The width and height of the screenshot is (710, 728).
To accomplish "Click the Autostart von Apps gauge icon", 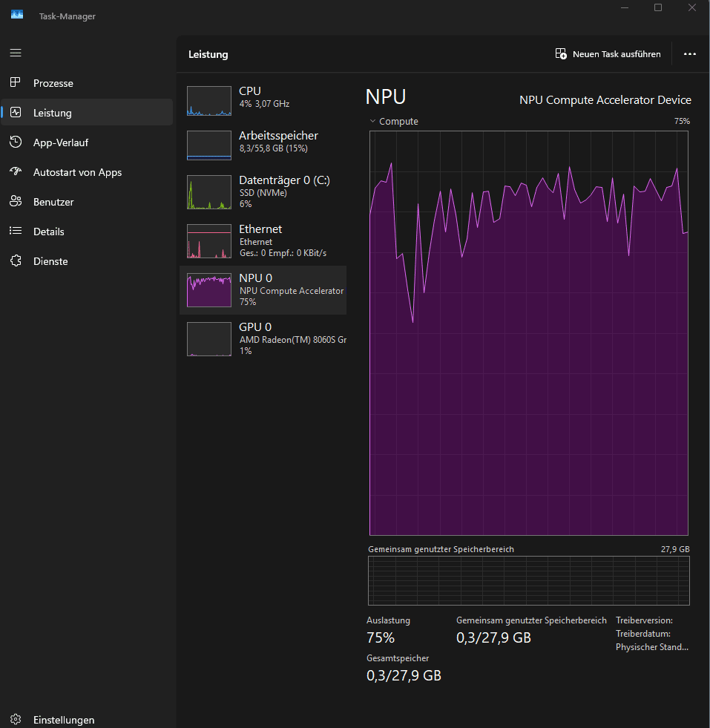I will [16, 171].
